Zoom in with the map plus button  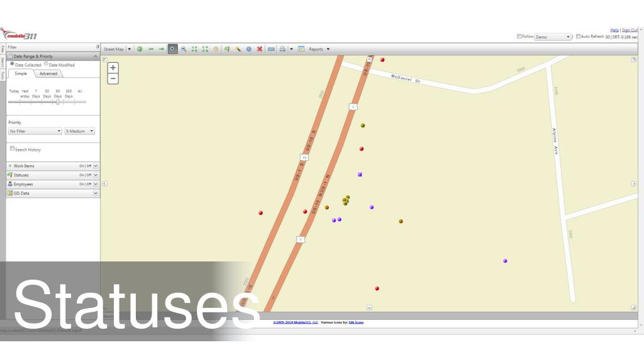[113, 68]
